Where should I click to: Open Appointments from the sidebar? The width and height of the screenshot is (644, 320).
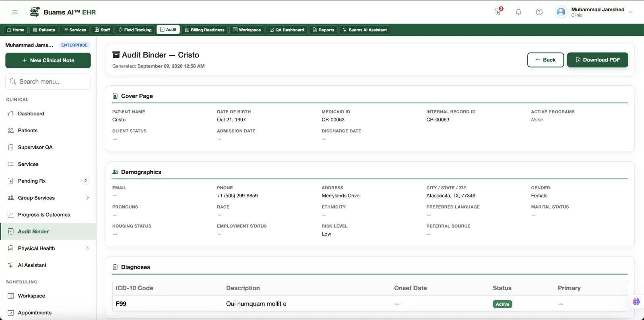tap(48, 313)
